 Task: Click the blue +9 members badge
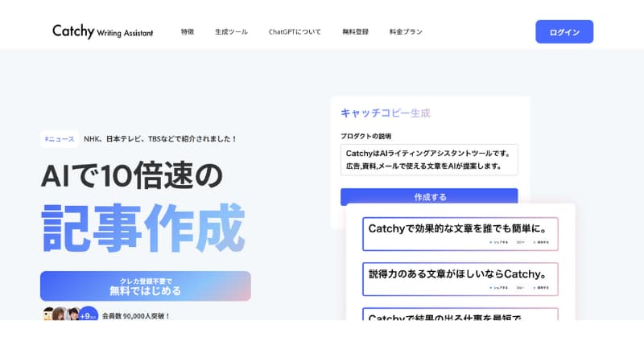[88, 315]
